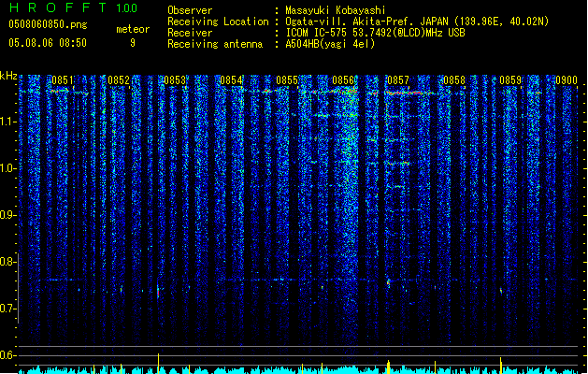Click the red meteor echo near 0853

pos(158,293)
